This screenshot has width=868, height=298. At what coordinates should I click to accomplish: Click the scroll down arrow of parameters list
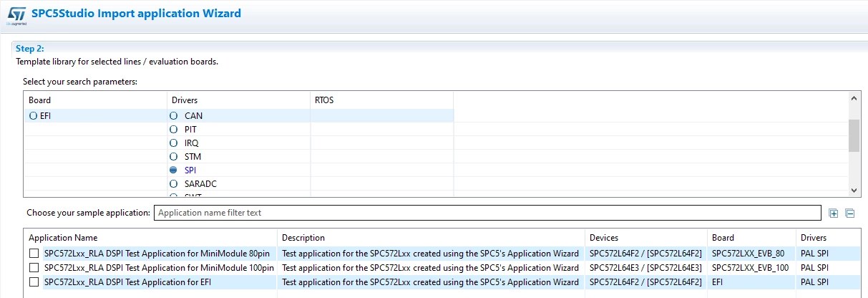click(854, 190)
